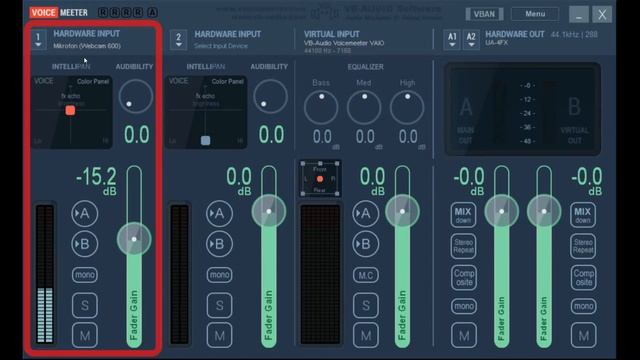Mute Hardware Input 1
This screenshot has width=640, height=360.
85,336
